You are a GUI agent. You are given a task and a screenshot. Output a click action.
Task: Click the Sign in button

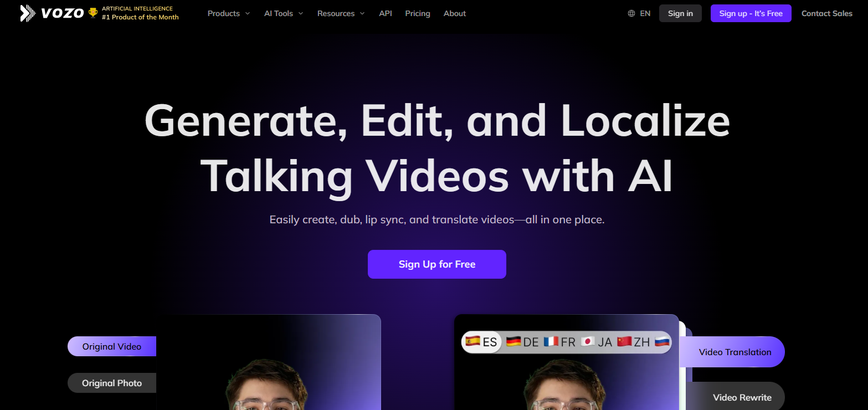[680, 13]
